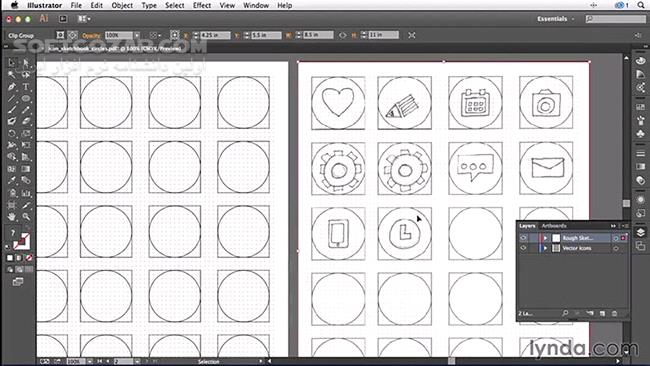
Task: Click the Edit Contents button
Action: (x=72, y=35)
